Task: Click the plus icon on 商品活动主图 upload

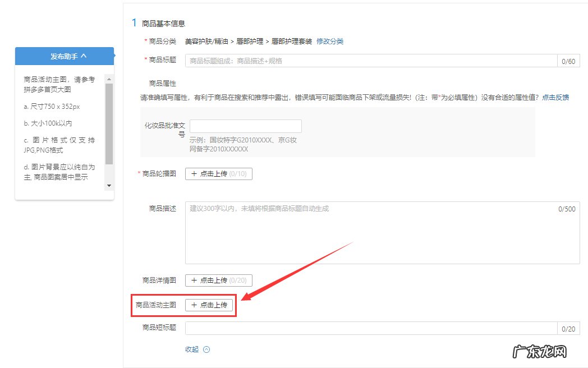Action: (x=195, y=305)
